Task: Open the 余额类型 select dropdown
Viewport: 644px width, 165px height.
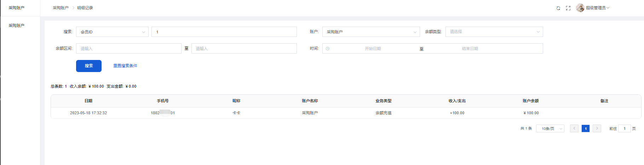Action: click(494, 32)
